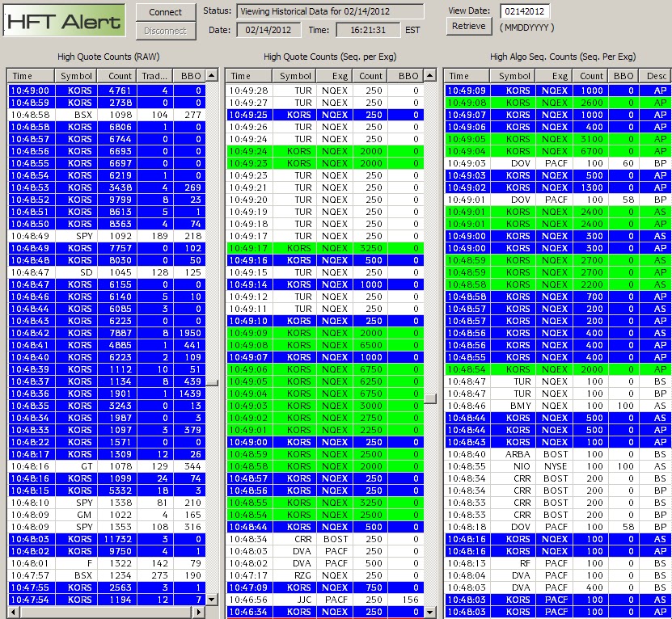Screen dimensions: 672x619
Task: Select RAW row 10:49:00 KORS 4761
Action: coord(107,91)
